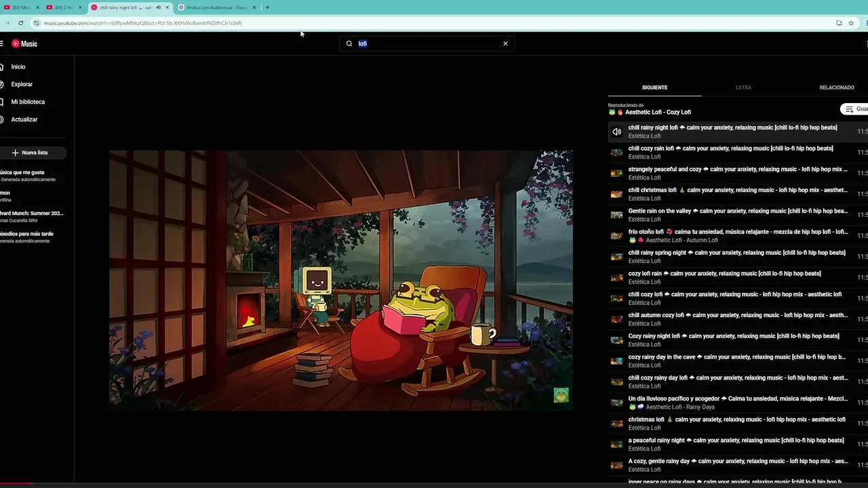Switch to the LETRA tab
Screen dimensions: 868x488
(743, 87)
